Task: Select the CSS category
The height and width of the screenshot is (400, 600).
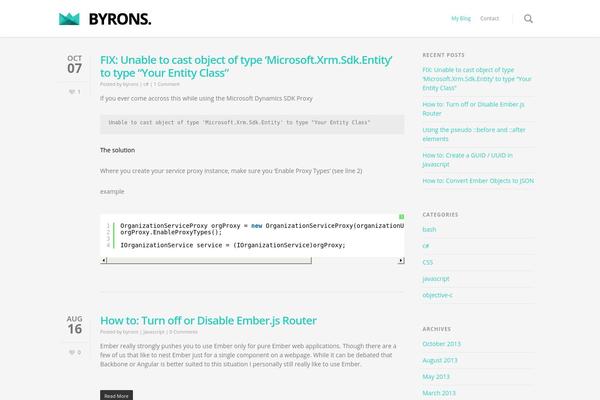Action: tap(427, 262)
